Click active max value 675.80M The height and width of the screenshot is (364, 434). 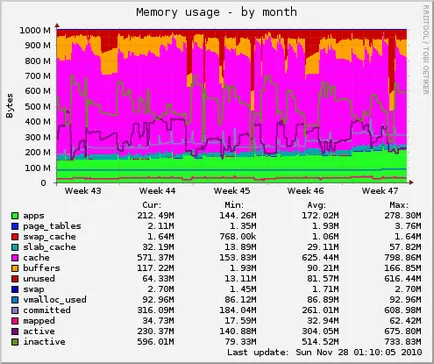(x=403, y=331)
